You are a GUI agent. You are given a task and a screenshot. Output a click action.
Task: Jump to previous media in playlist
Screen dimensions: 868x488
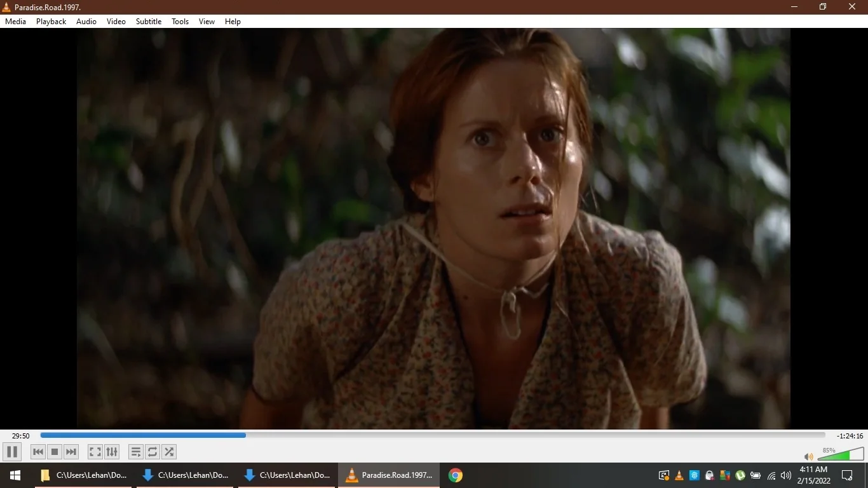click(38, 452)
